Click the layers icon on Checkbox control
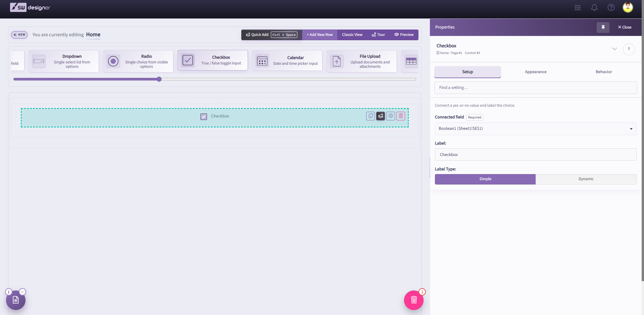The height and width of the screenshot is (315, 644). (381, 116)
